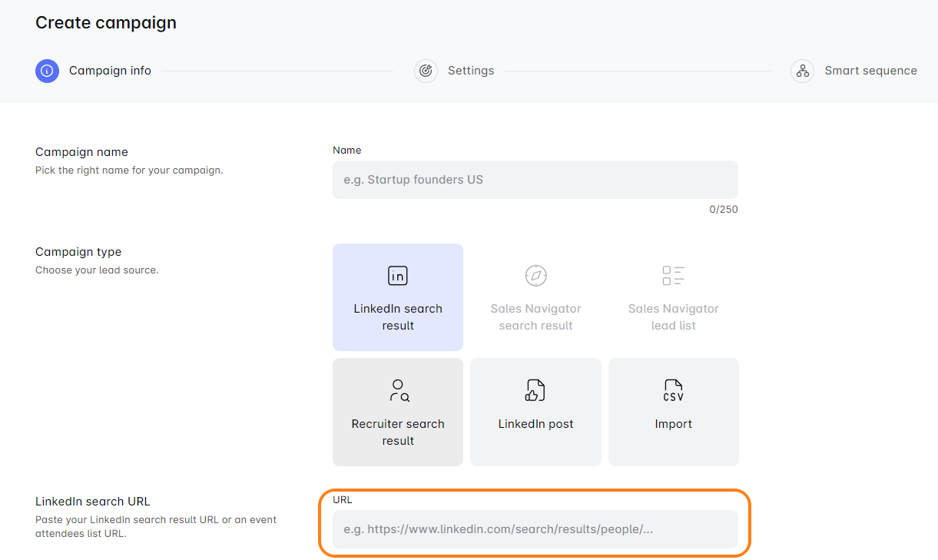The width and height of the screenshot is (938, 560).
Task: Click the Settings step target icon
Action: (x=426, y=71)
